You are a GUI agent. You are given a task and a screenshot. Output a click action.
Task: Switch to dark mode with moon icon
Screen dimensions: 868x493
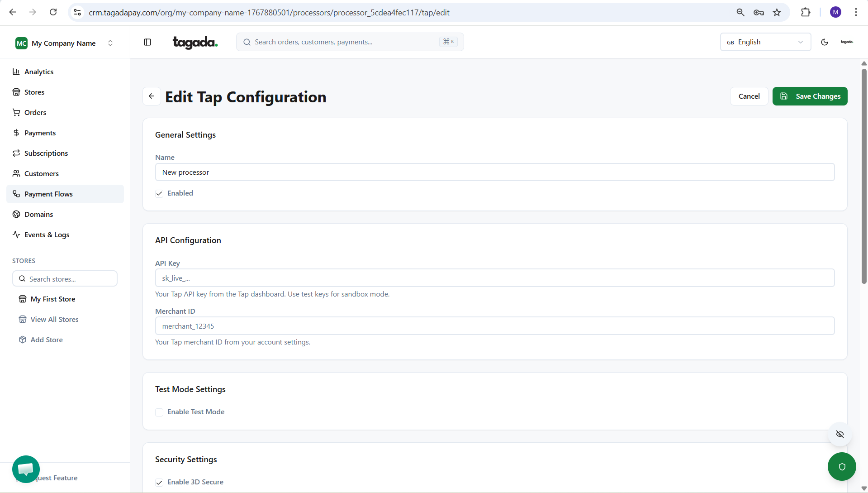tap(824, 42)
